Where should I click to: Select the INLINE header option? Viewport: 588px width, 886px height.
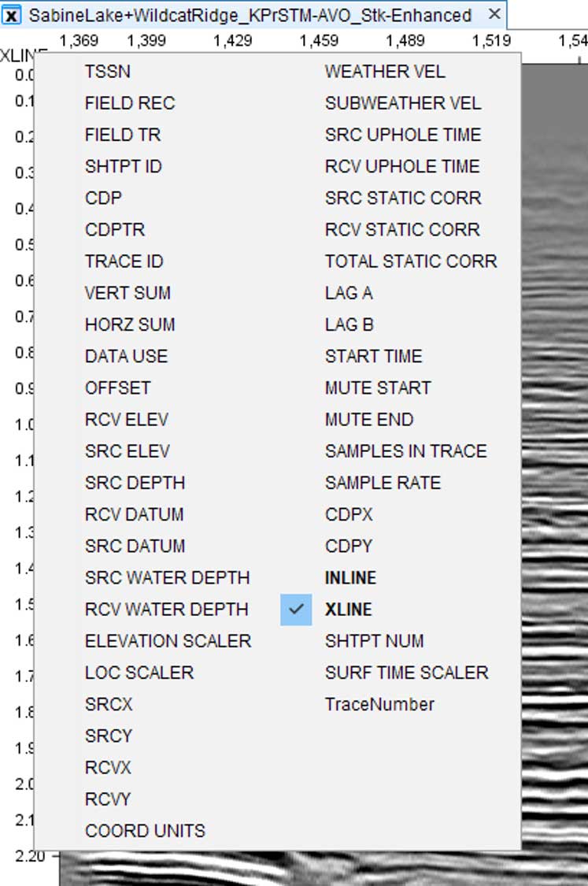coord(350,577)
